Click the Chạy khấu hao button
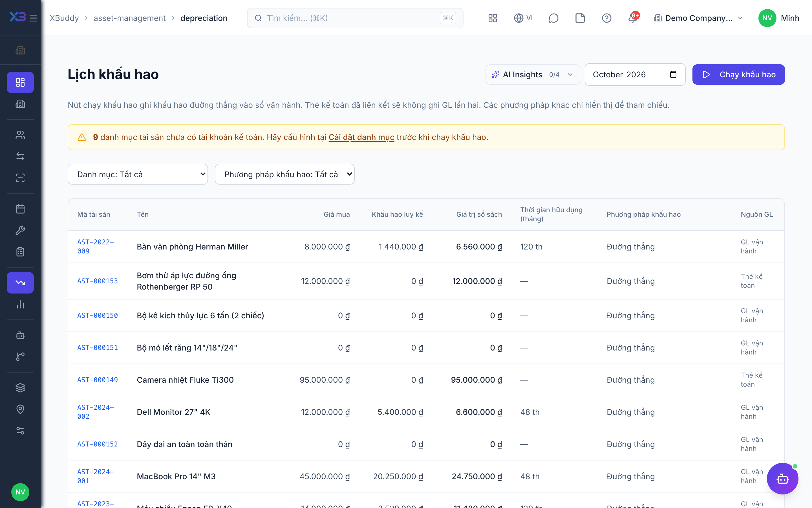The image size is (812, 508). 738,75
